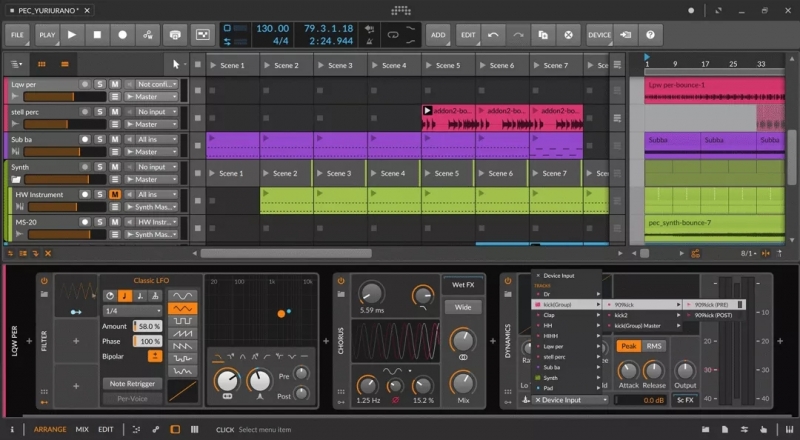Screen dimensions: 800x440
Task: Open the EDIT menu in the toolbar
Action: click(468, 35)
